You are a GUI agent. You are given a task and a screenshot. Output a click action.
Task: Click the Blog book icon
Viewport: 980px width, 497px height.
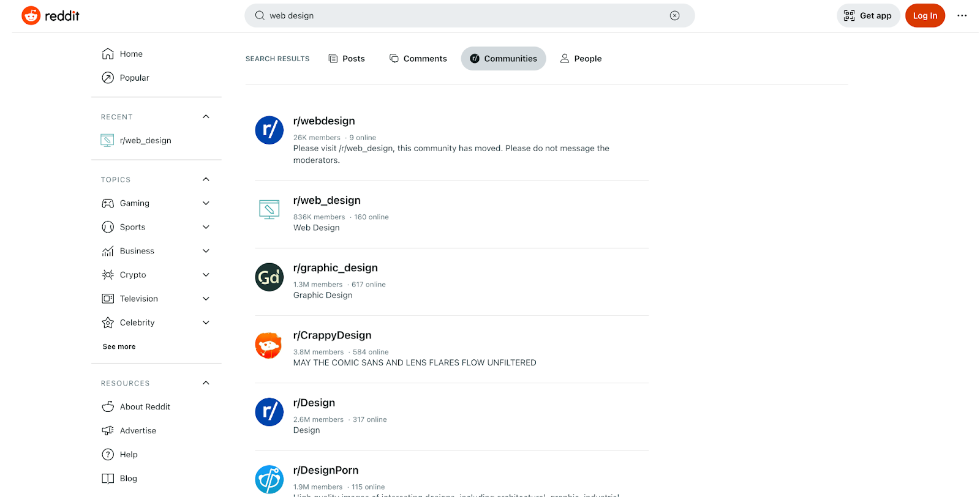(x=108, y=478)
